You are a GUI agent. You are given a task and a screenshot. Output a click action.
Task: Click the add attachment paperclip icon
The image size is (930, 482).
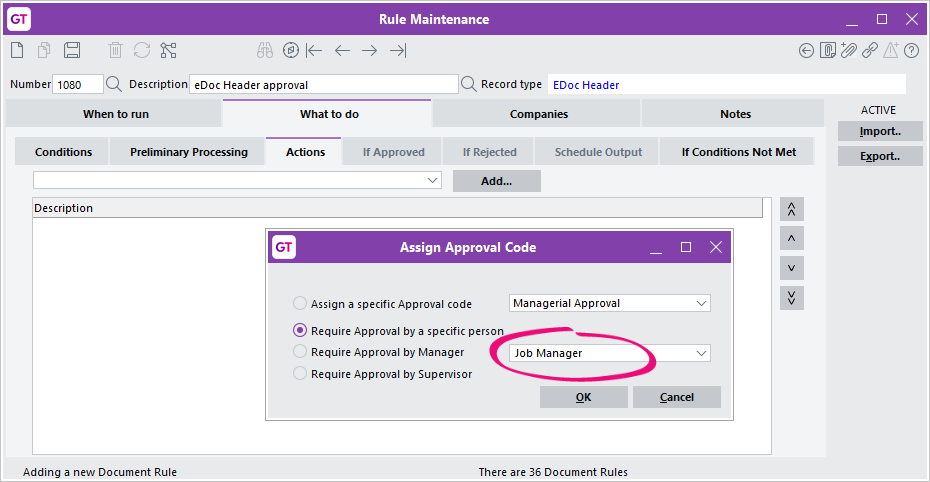click(849, 50)
